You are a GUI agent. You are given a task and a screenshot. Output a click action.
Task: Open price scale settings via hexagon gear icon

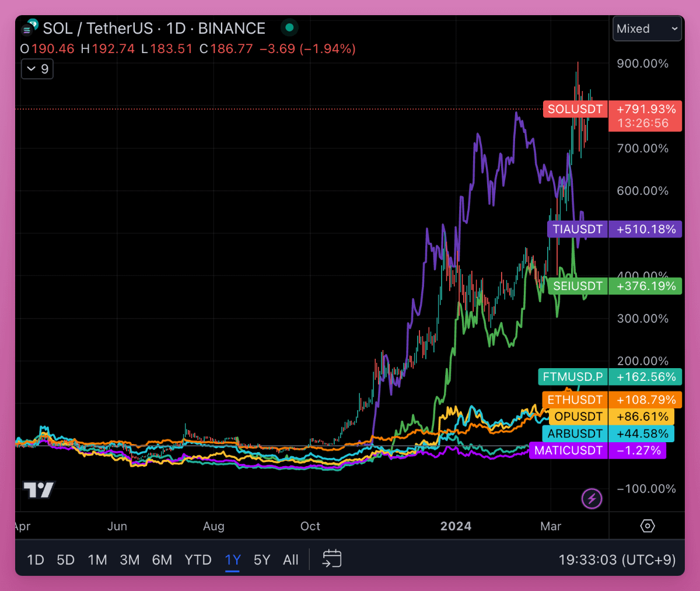tap(647, 526)
